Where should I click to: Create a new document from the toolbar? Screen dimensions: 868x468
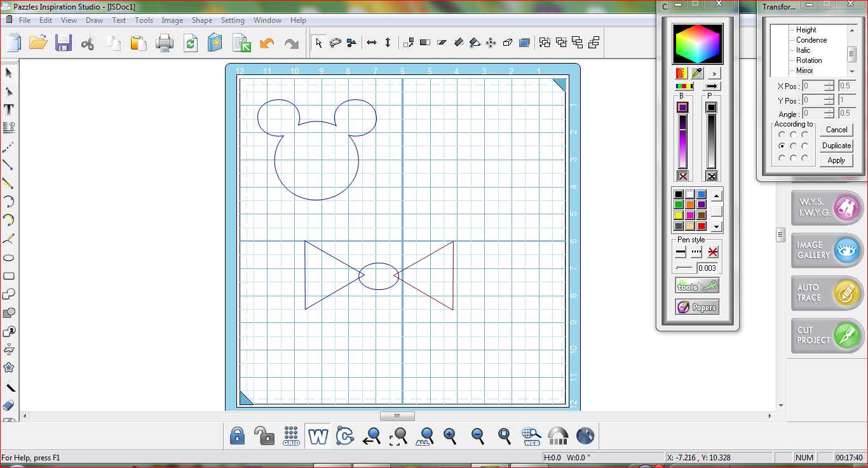coord(13,43)
